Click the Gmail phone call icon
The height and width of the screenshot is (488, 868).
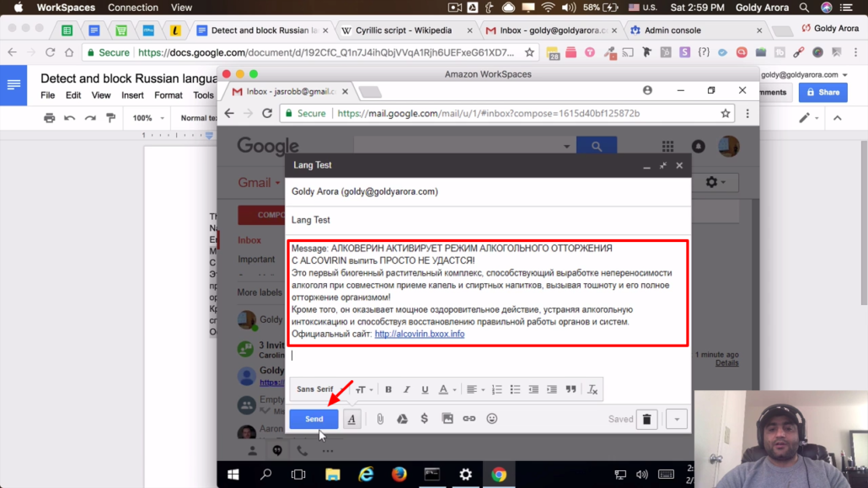pyautogui.click(x=303, y=451)
